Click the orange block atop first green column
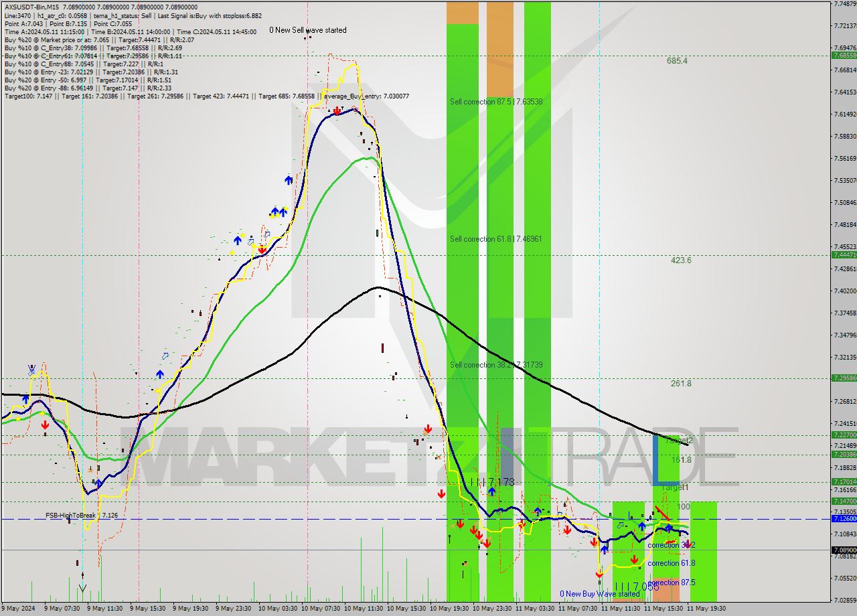Viewport: 857px width, 616px height. [x=463, y=12]
